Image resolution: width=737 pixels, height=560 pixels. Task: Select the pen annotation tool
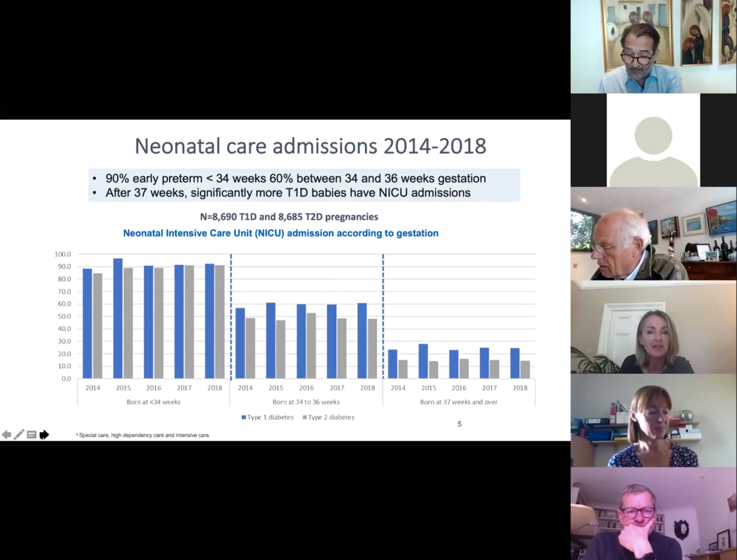tap(19, 435)
